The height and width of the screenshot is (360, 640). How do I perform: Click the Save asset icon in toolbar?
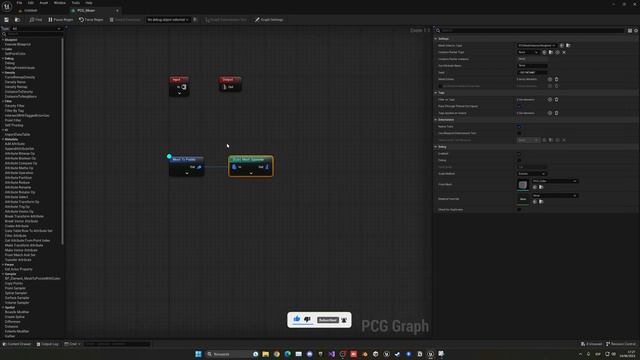[x=7, y=20]
